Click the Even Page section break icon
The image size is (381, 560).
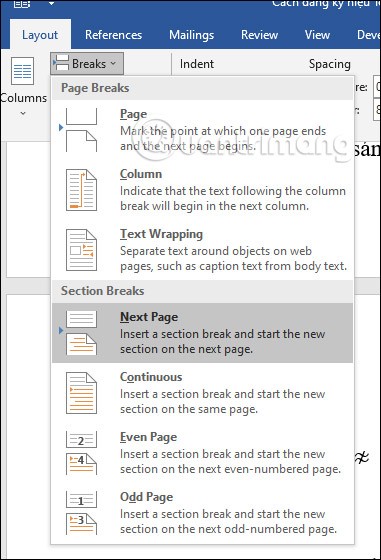[81, 453]
